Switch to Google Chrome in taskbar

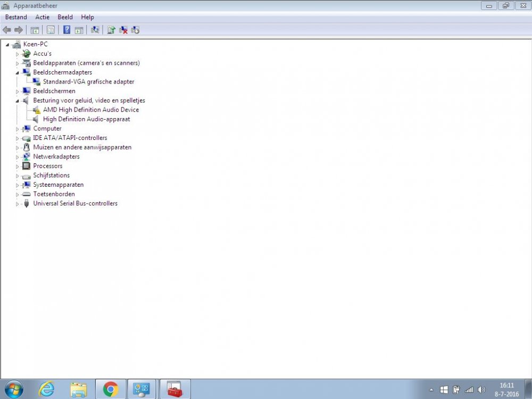[111, 389]
